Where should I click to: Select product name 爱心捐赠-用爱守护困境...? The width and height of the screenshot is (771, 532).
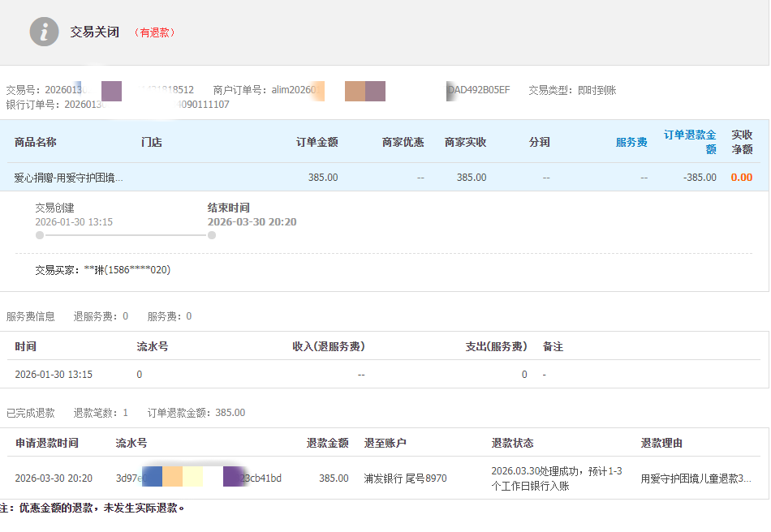(x=68, y=178)
